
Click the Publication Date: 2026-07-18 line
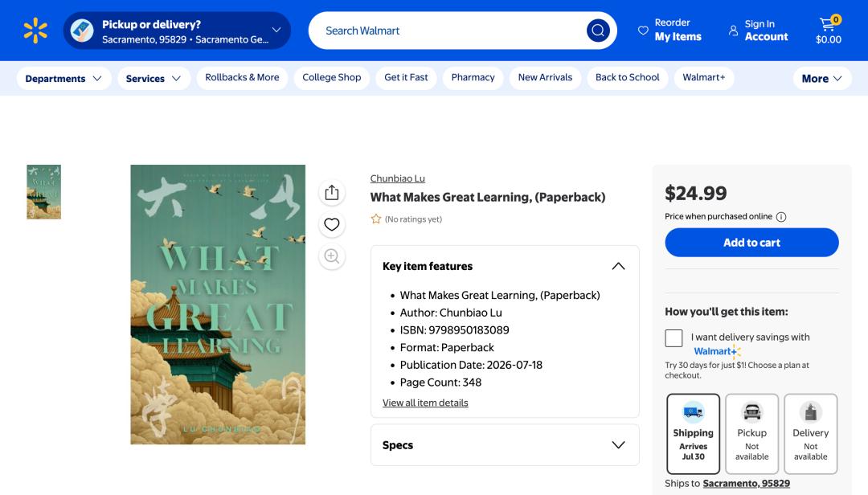coord(471,365)
